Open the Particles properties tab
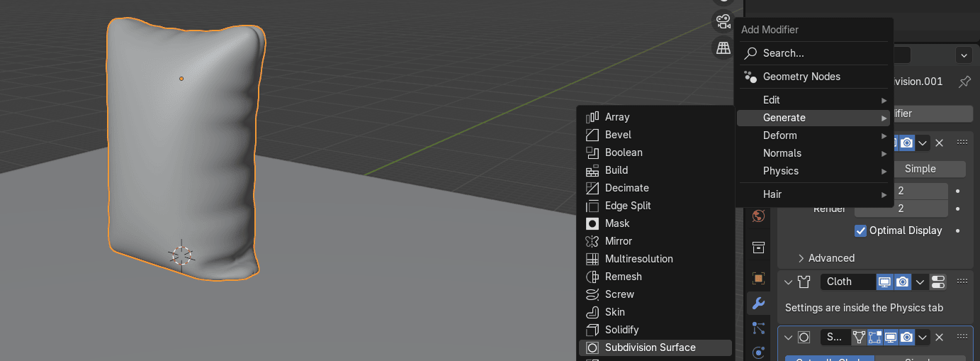 point(758,328)
